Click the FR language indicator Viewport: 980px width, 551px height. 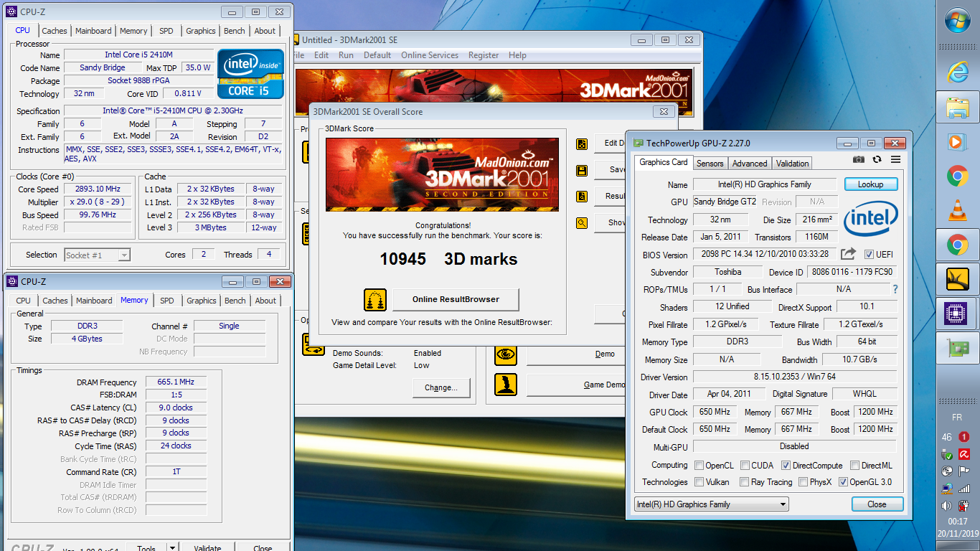956,418
